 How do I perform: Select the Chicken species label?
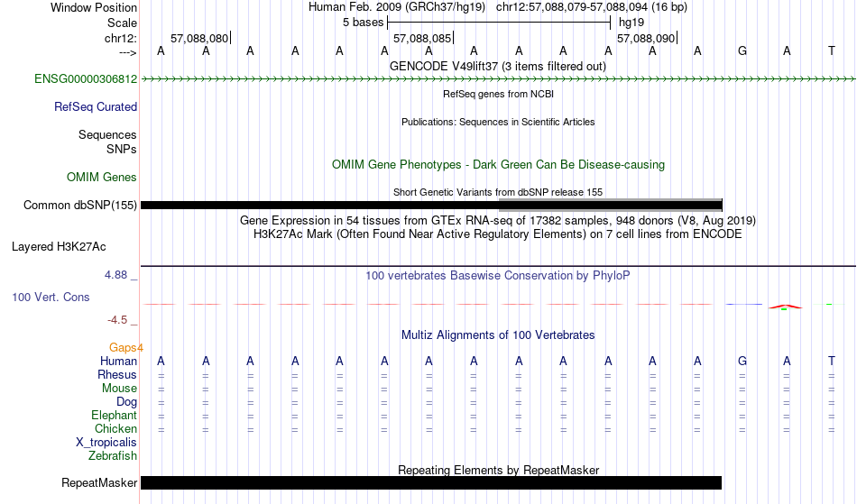(115, 429)
